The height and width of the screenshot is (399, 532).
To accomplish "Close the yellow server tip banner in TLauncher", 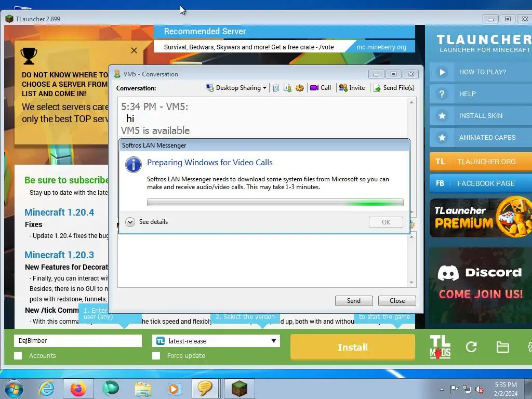I will [x=134, y=50].
